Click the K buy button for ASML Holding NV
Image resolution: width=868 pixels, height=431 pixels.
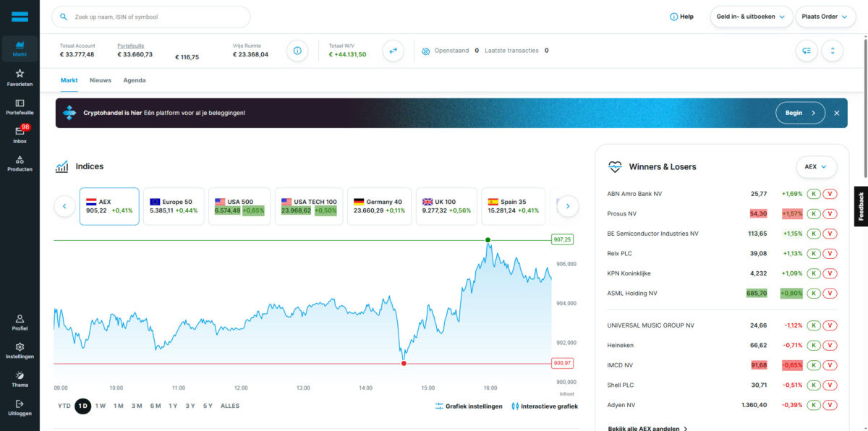pyautogui.click(x=813, y=294)
